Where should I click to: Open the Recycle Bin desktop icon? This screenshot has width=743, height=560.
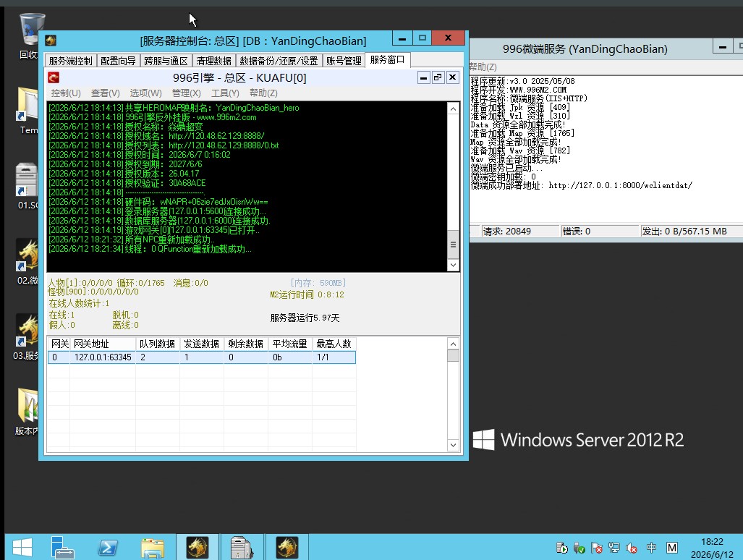click(x=30, y=35)
